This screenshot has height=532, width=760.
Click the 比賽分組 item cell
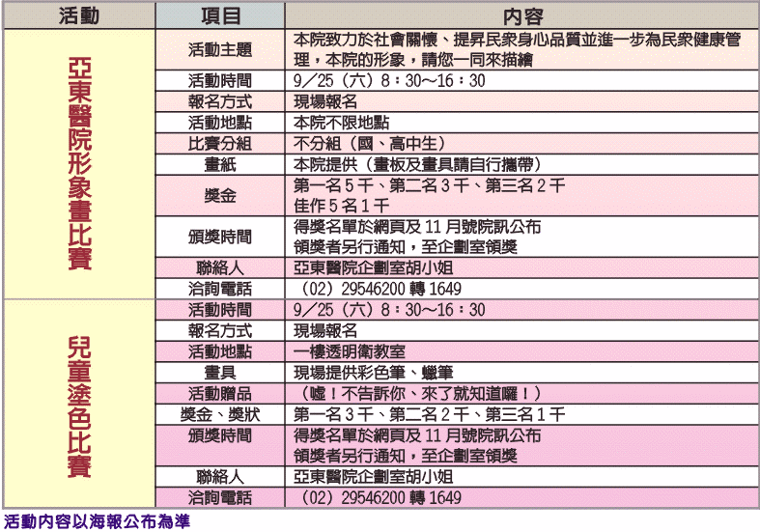click(x=220, y=144)
